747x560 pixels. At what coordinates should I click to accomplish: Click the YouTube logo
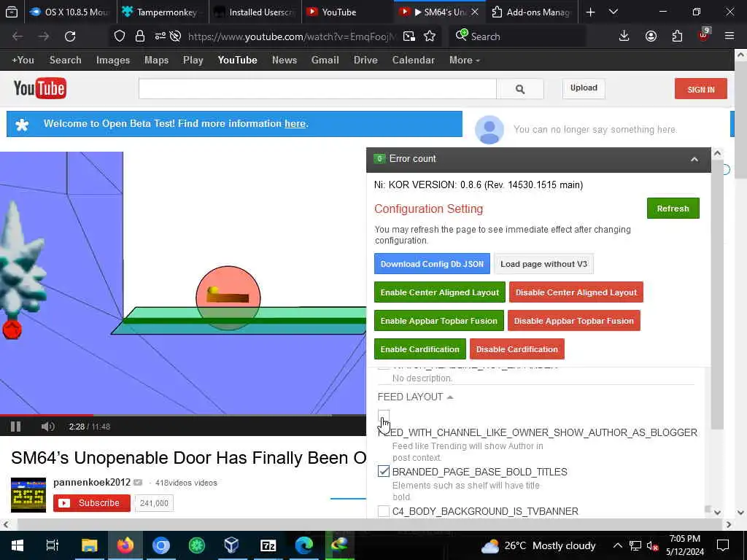coord(40,88)
